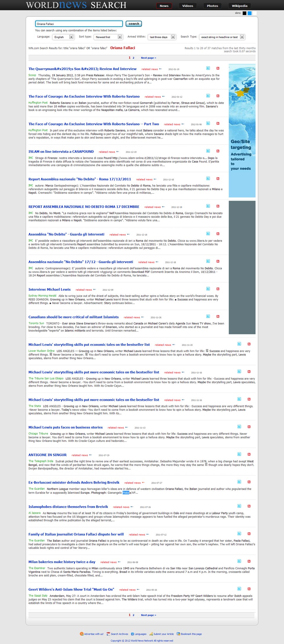The height and width of the screenshot is (644, 284).
Task: Tweet Michael Lewis puts faces on business stories
Action: tap(239, 426)
